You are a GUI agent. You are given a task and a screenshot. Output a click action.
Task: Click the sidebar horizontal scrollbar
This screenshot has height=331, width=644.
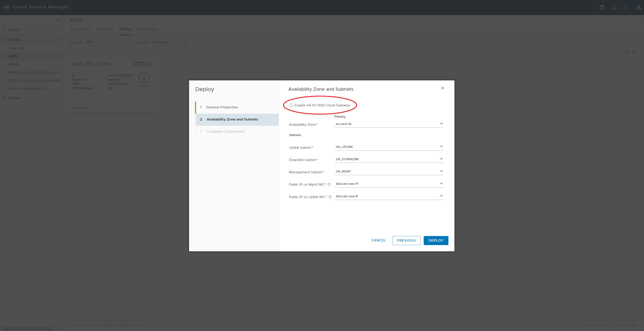click(x=28, y=328)
